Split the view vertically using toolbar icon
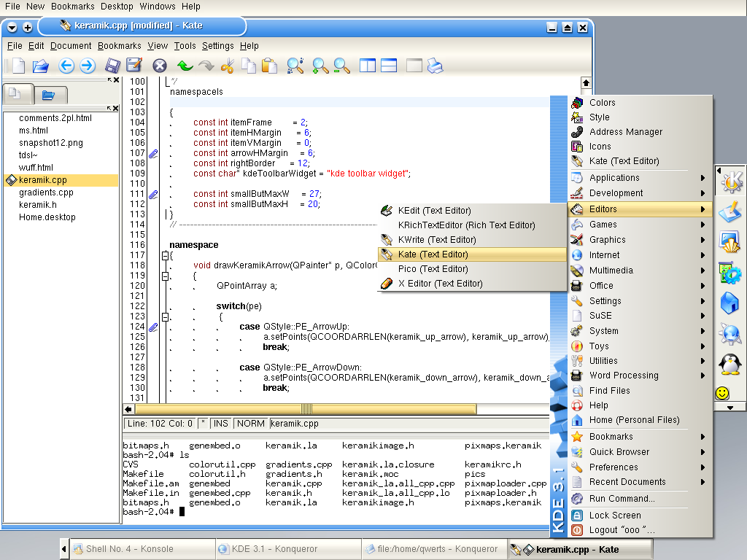Image resolution: width=747 pixels, height=560 pixels. 367,66
